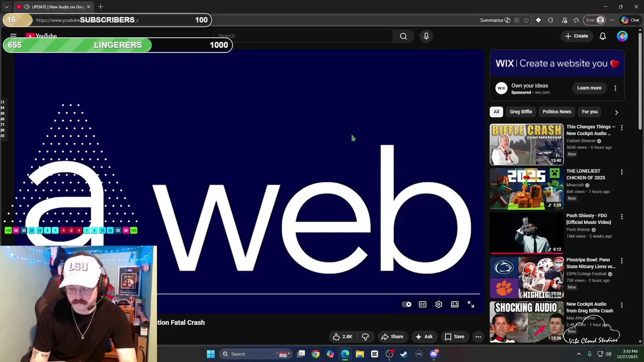Open Pinstripe Bowl Penn State video title
This screenshot has width=644, height=362.
591,263
